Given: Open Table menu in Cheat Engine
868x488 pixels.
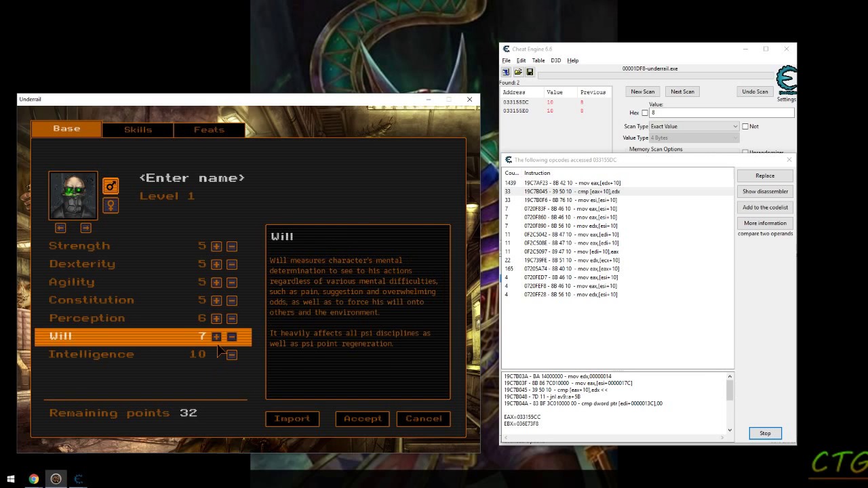Looking at the screenshot, I should pos(538,60).
